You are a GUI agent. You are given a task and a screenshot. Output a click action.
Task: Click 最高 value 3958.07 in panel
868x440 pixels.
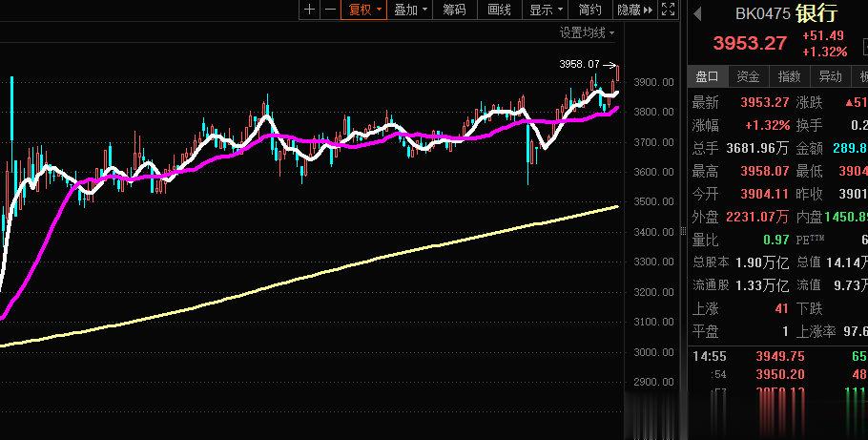[764, 171]
